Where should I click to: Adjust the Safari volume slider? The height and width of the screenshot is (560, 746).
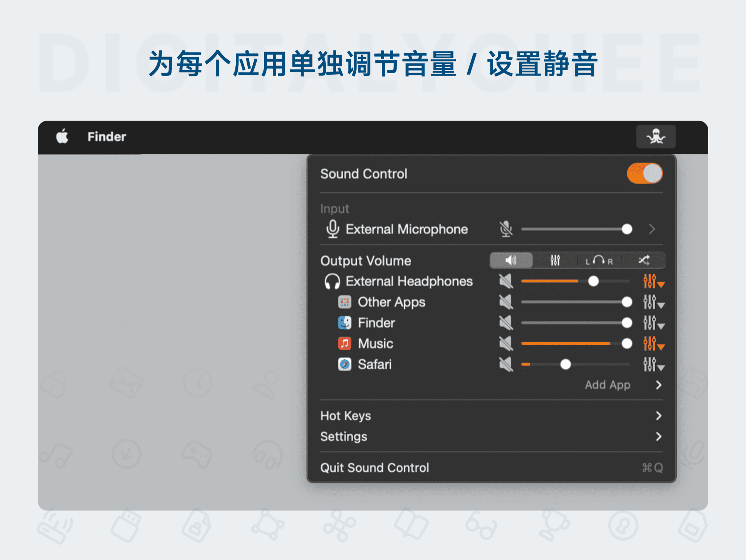click(566, 365)
